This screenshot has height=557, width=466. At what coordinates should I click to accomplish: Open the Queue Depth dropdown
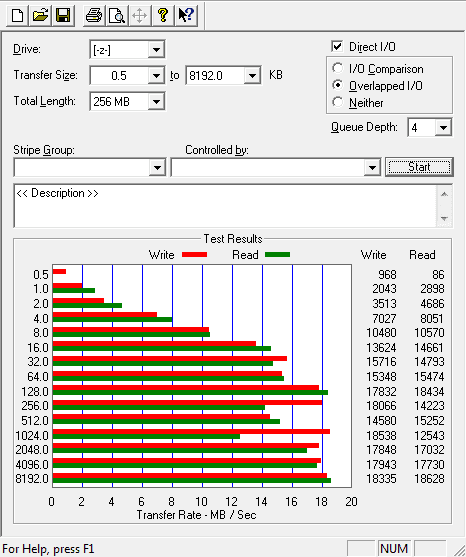point(443,128)
